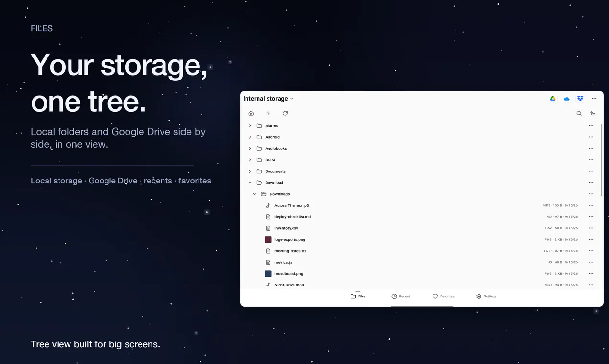Open more options for metrics.js

[591, 262]
